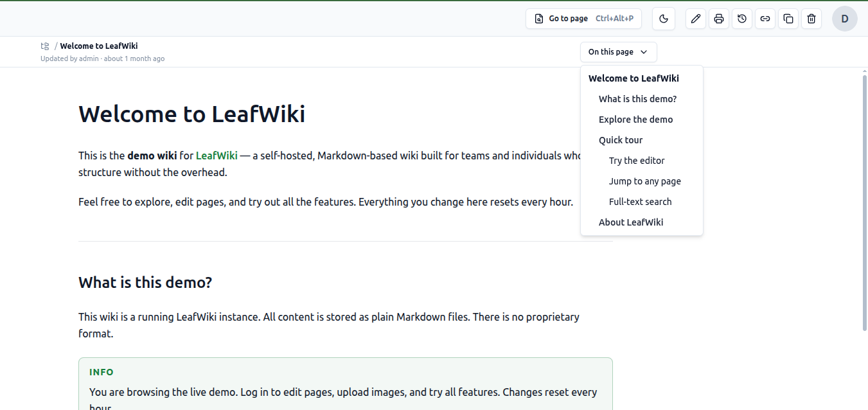
Task: Delete the page with the trash icon
Action: (x=811, y=19)
